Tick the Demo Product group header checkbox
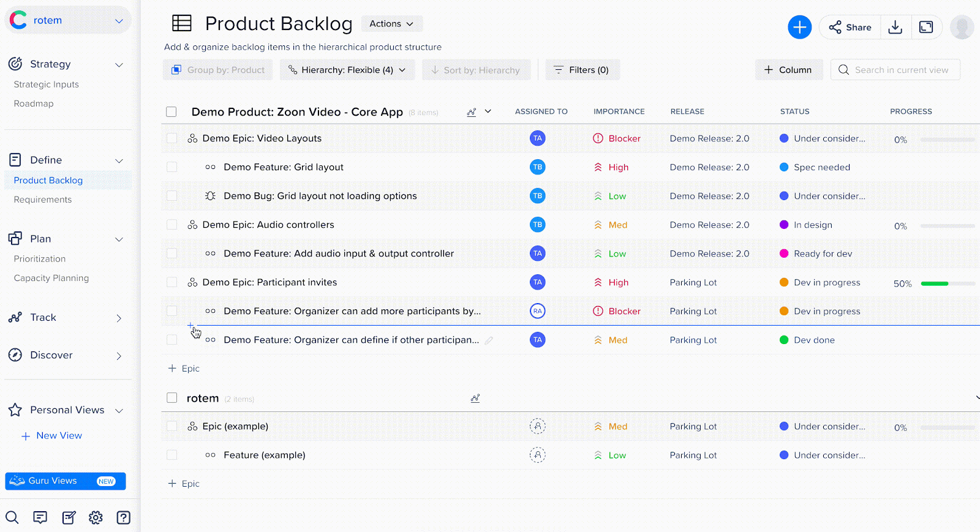980x532 pixels. coord(171,112)
